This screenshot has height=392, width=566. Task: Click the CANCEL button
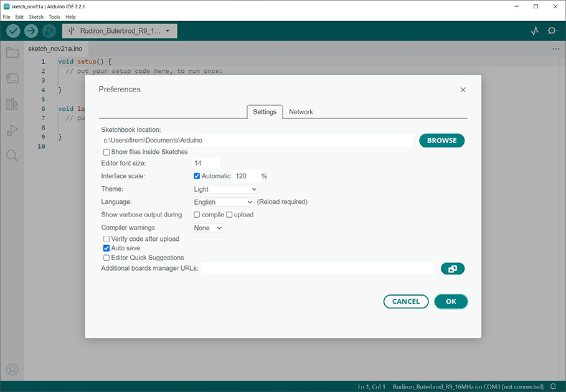[x=406, y=302]
